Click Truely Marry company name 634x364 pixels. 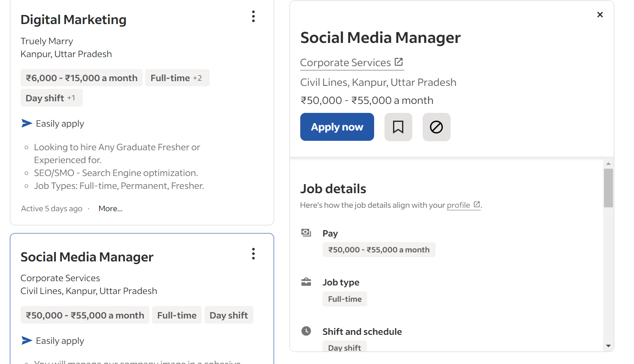tap(47, 41)
